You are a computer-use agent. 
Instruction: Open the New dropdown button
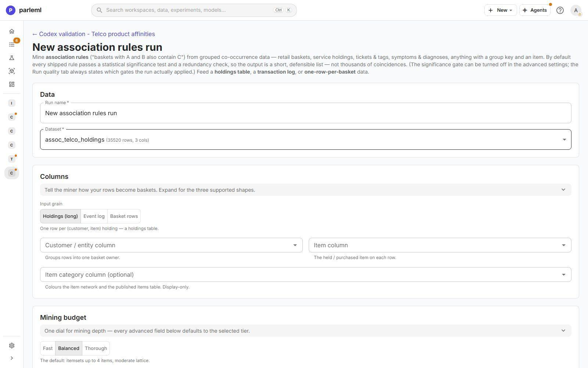[501, 10]
